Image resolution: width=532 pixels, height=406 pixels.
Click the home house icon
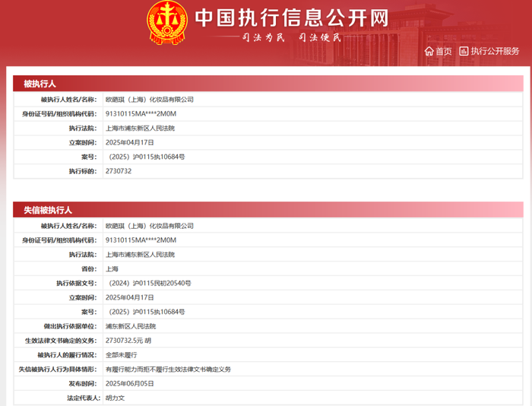tap(429, 52)
